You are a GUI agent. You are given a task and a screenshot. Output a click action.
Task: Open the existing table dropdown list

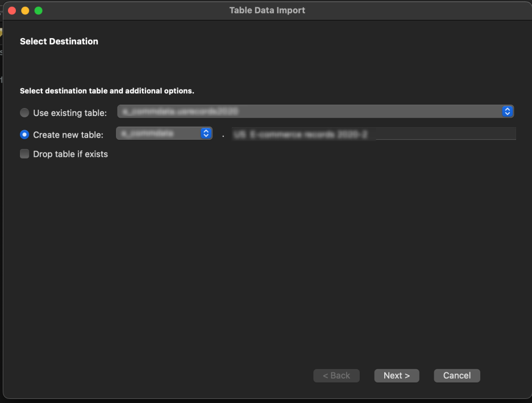click(x=313, y=111)
